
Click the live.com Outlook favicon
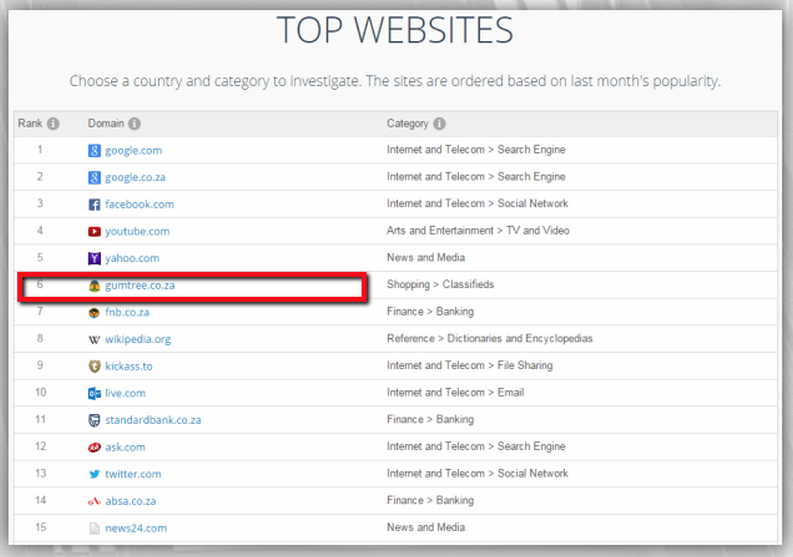pyautogui.click(x=94, y=394)
